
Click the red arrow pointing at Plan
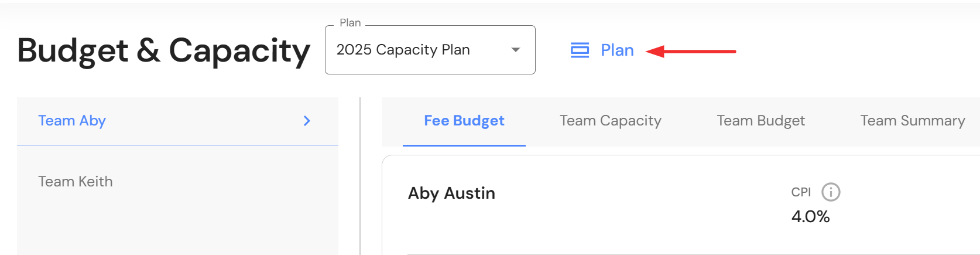691,52
